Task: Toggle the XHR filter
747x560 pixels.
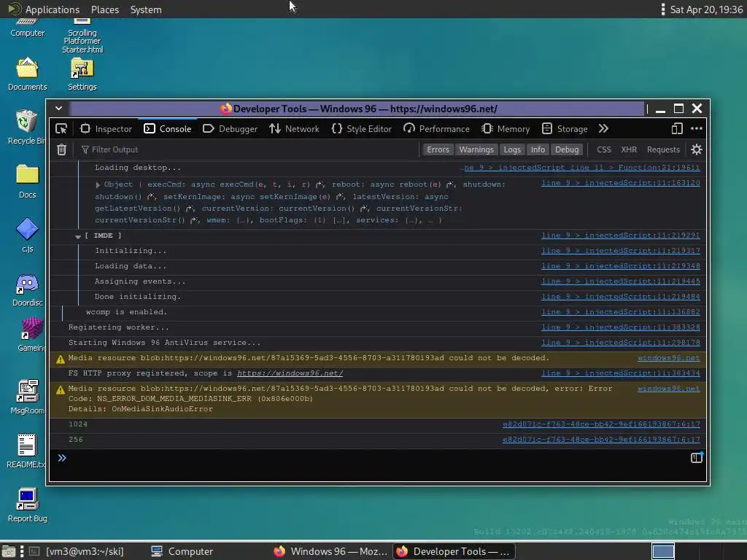Action: coord(629,149)
